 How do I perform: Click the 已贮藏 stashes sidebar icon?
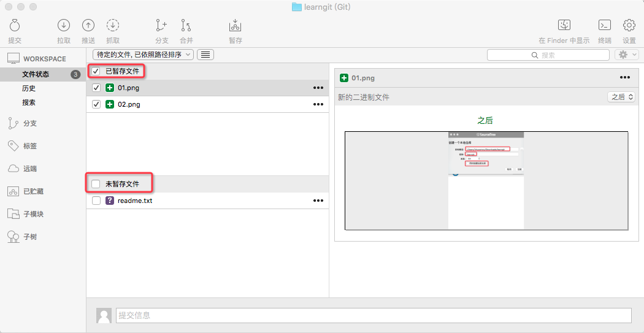tap(13, 191)
